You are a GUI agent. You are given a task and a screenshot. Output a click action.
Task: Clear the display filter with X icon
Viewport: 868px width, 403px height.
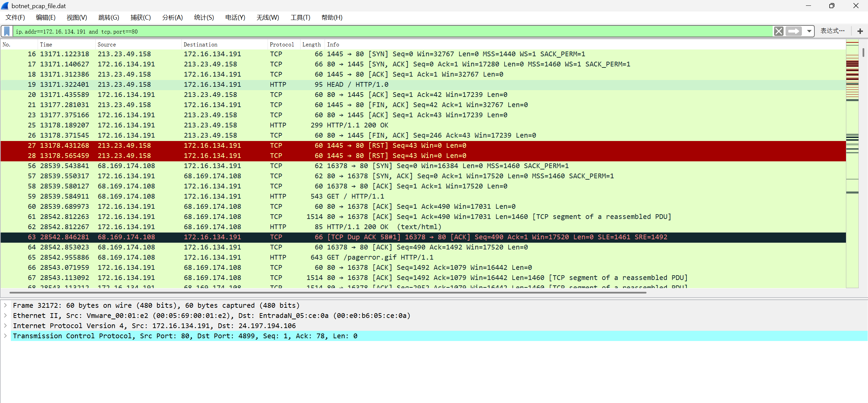coord(778,31)
